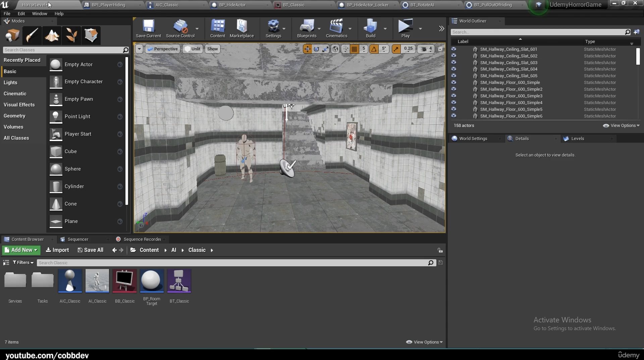Open the Perspective viewport type dropdown
Image resolution: width=644 pixels, height=360 pixels.
[x=162, y=49]
